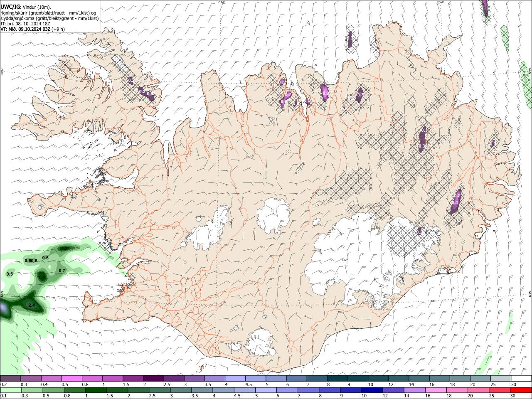Click the '4.5' label on the snow scale
The height and width of the screenshot is (399, 532).
(249, 384)
